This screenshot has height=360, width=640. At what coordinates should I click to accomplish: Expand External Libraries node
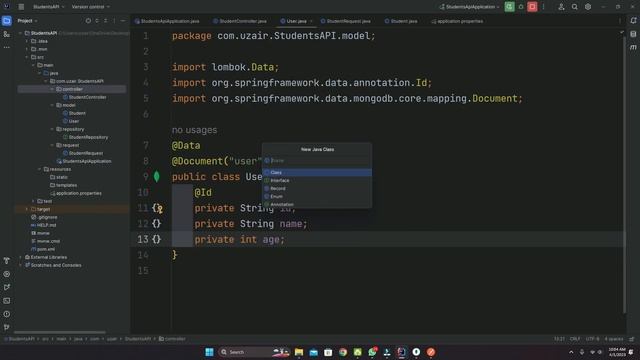(x=20, y=258)
